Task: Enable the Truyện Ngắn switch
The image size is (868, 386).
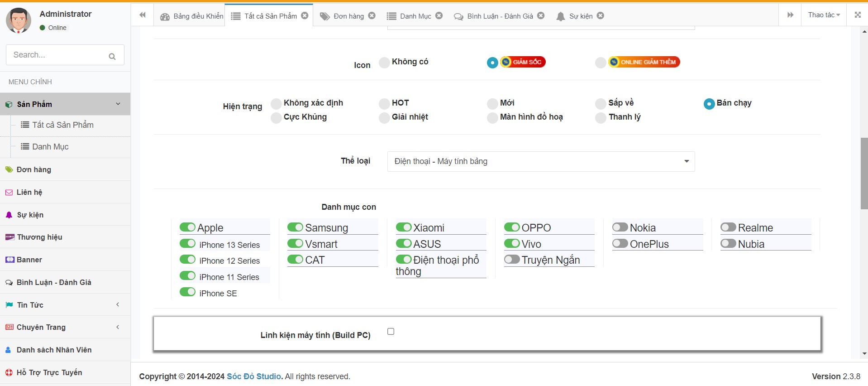Action: (512, 260)
